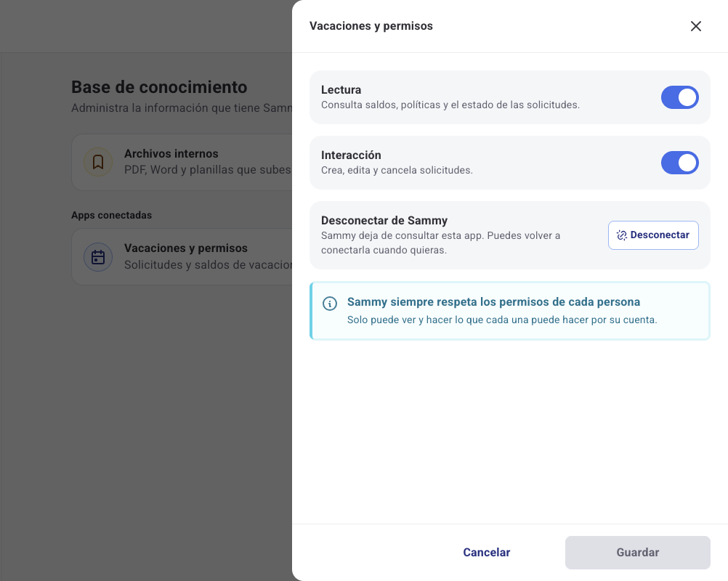Click the Interacción label text
This screenshot has height=581, width=728.
pos(351,155)
